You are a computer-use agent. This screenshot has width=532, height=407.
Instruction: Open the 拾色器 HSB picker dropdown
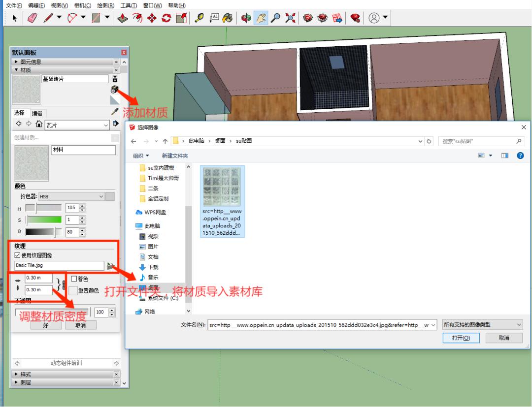point(101,196)
